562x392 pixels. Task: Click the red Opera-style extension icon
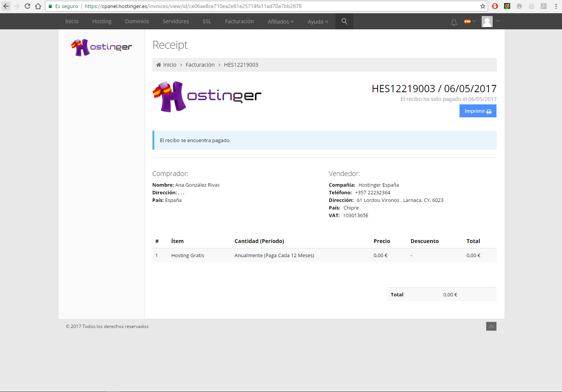[x=495, y=6]
